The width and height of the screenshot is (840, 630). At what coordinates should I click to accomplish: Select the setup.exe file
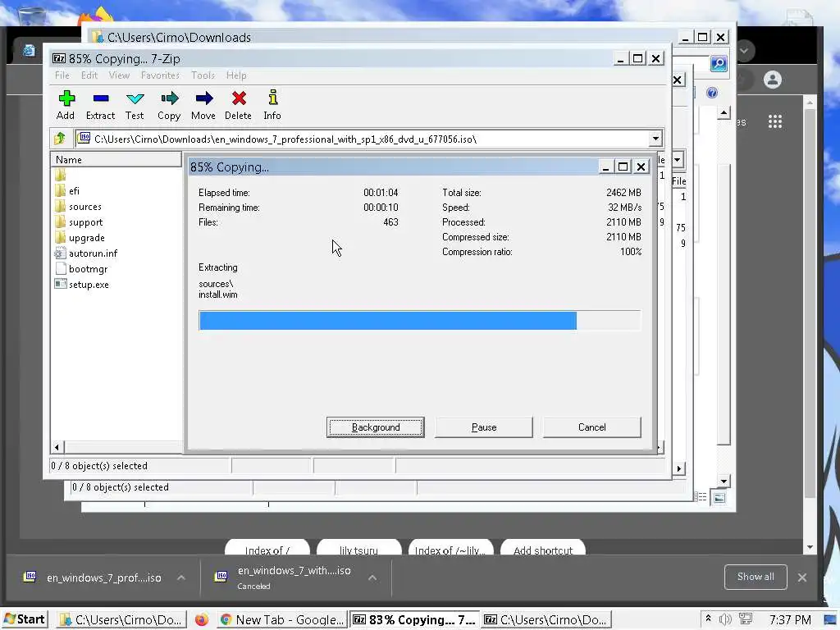(89, 285)
